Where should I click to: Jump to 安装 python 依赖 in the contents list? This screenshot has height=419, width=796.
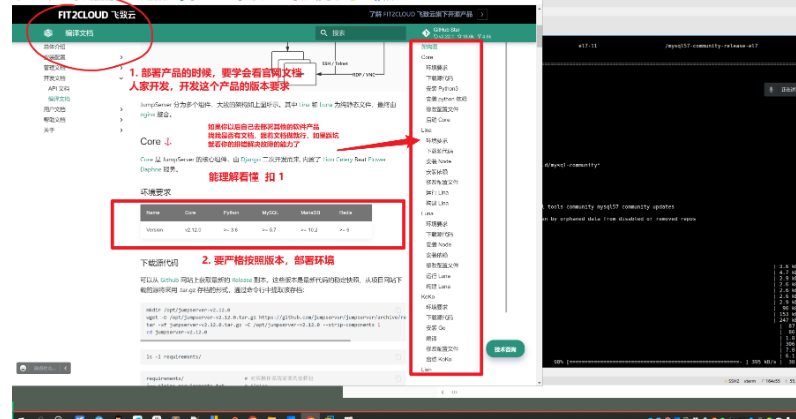coord(446,99)
